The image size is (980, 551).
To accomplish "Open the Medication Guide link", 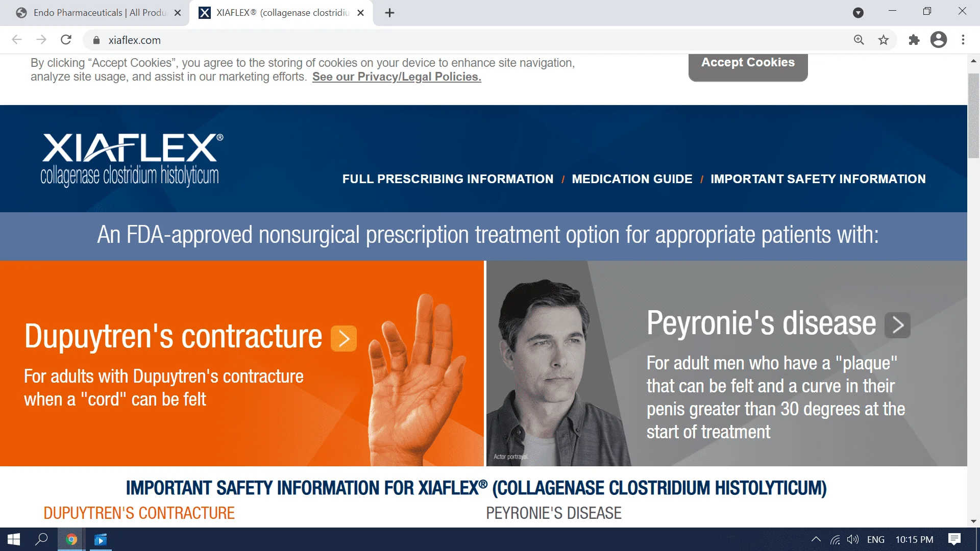I will (632, 179).
